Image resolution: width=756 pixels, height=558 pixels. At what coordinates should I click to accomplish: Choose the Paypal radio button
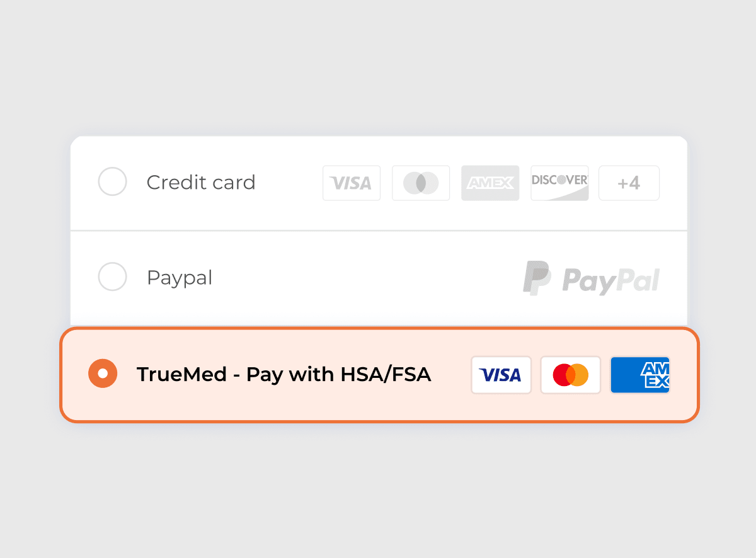(x=113, y=277)
